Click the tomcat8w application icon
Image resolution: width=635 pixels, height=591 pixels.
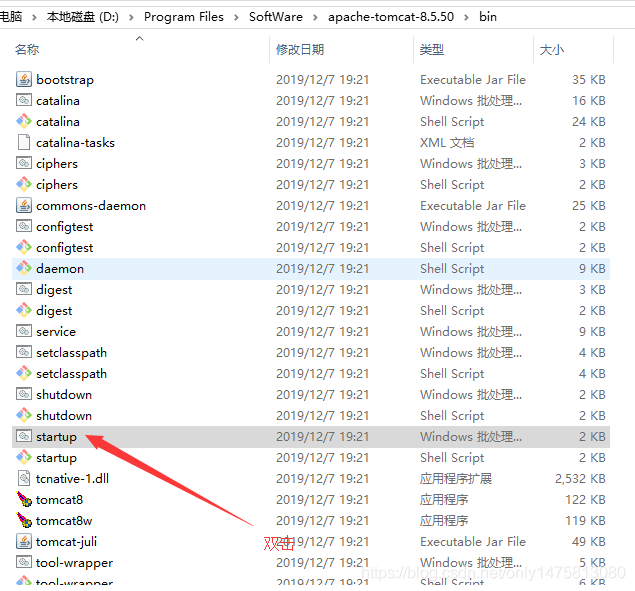point(24,521)
